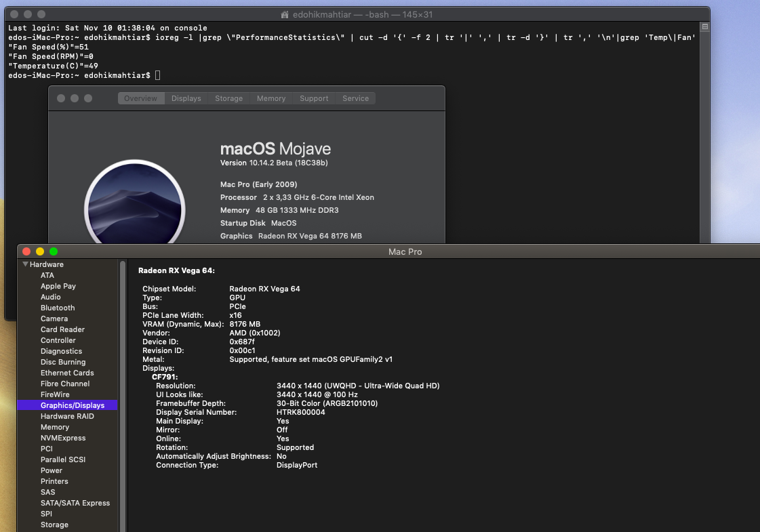The image size is (760, 532).
Task: Select Power in the sidebar
Action: pos(52,470)
